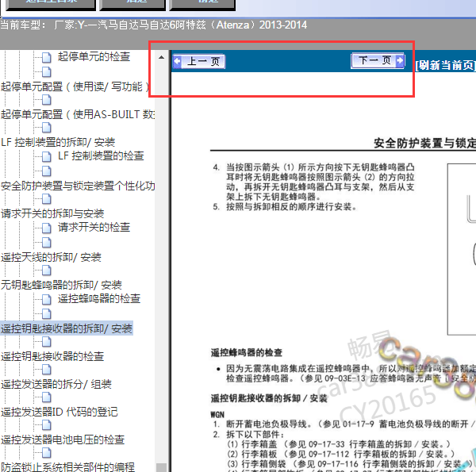The height and width of the screenshot is (472, 476).
Task: Click the document icon beside 请求开关的检查
Action: pos(47,228)
